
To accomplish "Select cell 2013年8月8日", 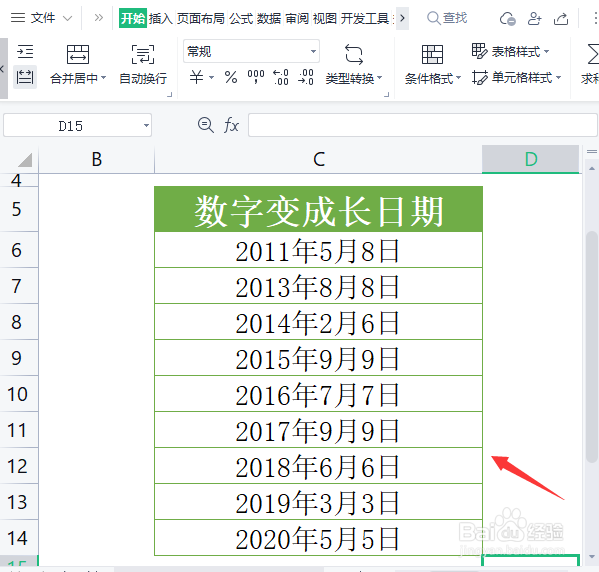I will (x=319, y=286).
